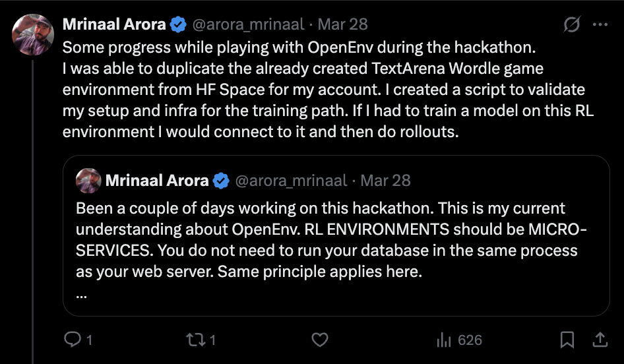Bookmark this tweet
The height and width of the screenshot is (364, 624).
(567, 340)
